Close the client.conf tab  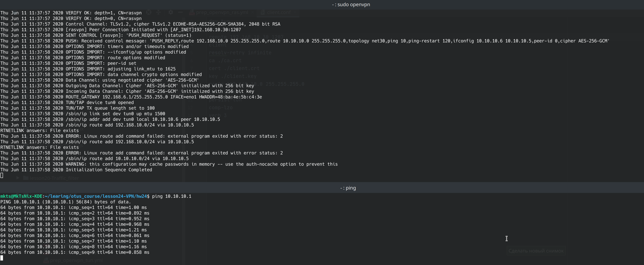click(295, 12)
